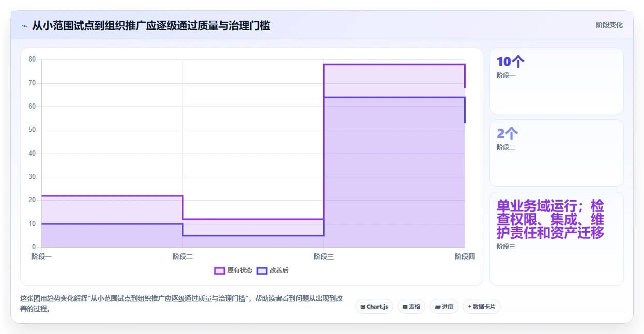
Task: Open the 阶段三 单业务域运行 data card
Action: point(557,239)
